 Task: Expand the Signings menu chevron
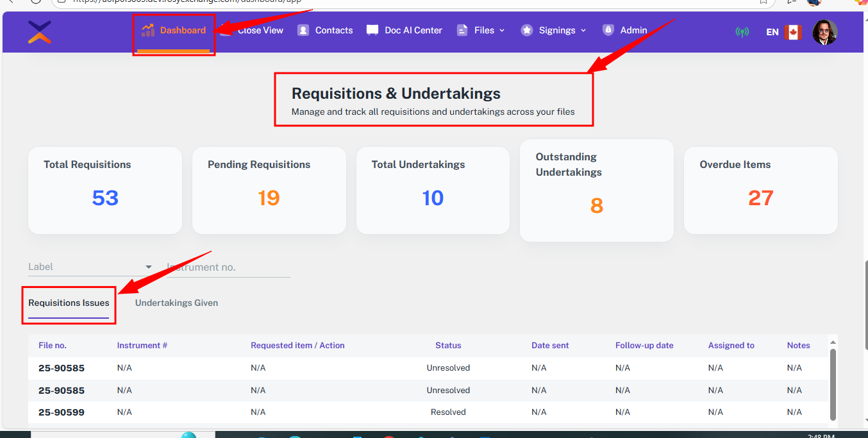tap(583, 30)
